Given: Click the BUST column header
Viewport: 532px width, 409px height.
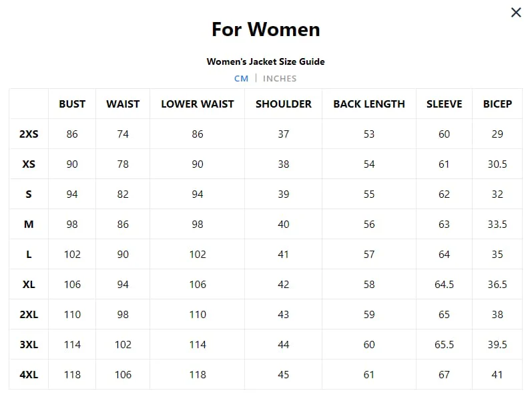Looking at the screenshot, I should coord(72,104).
